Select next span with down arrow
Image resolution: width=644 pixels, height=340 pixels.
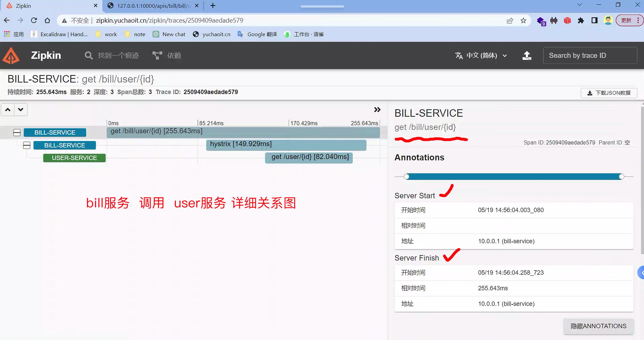pyautogui.click(x=21, y=109)
